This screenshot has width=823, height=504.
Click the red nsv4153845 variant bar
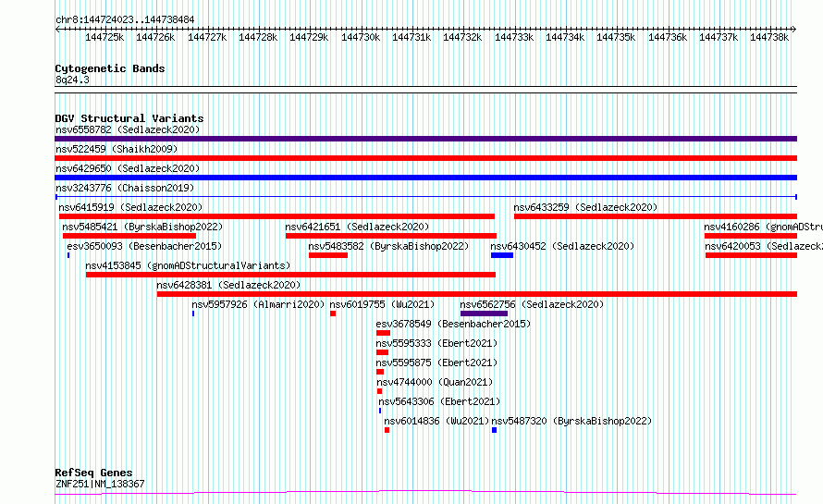click(290, 275)
